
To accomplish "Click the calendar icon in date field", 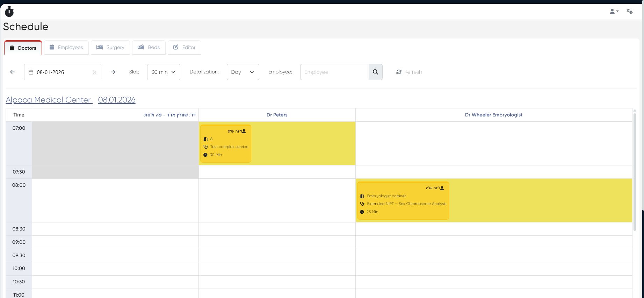I will coord(31,72).
